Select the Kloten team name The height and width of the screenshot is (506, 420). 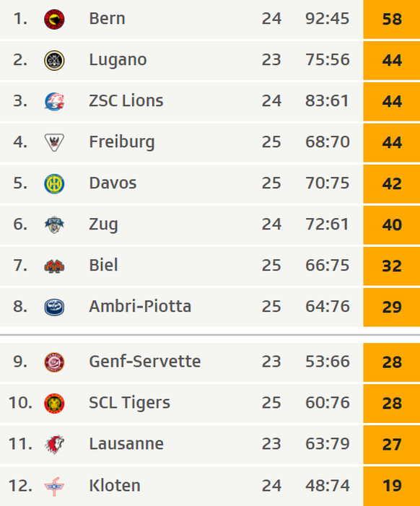[115, 486]
